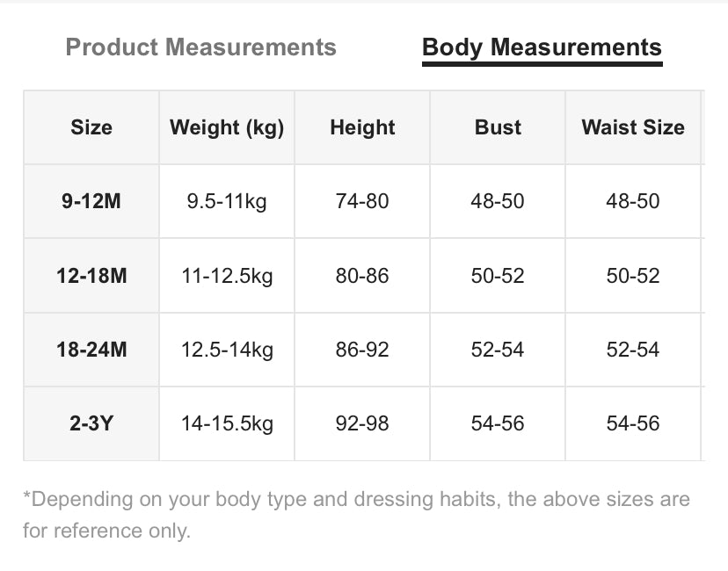Click the 74-80 height cell
The height and width of the screenshot is (571, 728).
click(362, 201)
